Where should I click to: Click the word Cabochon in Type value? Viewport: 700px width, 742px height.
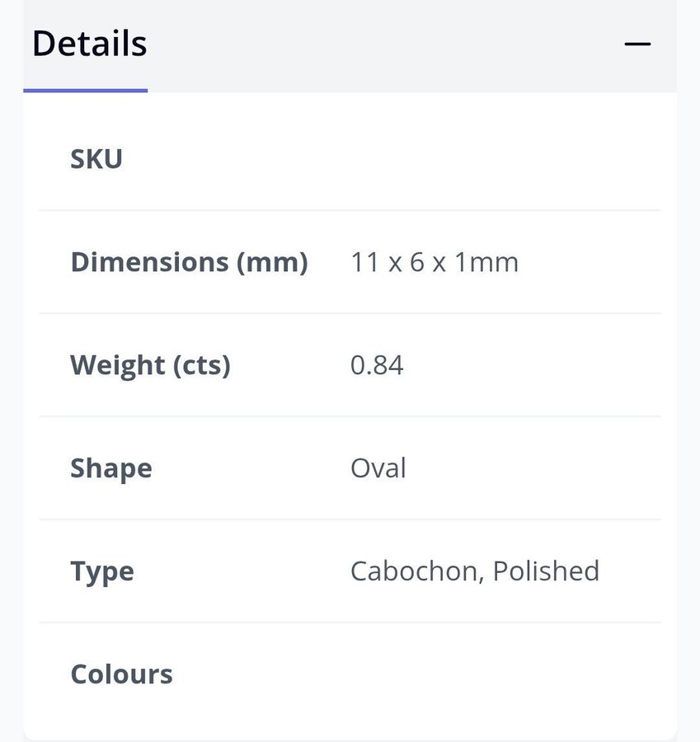pos(415,571)
